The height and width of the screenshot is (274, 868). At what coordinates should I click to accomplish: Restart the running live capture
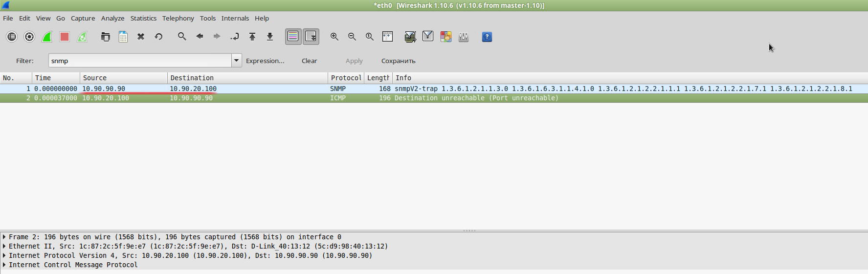pyautogui.click(x=82, y=37)
